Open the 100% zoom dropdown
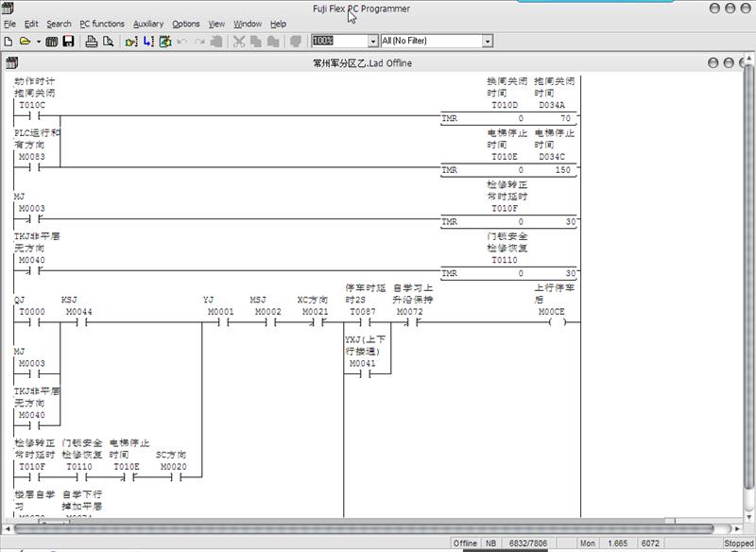Viewport: 756px width, 552px height. point(371,41)
